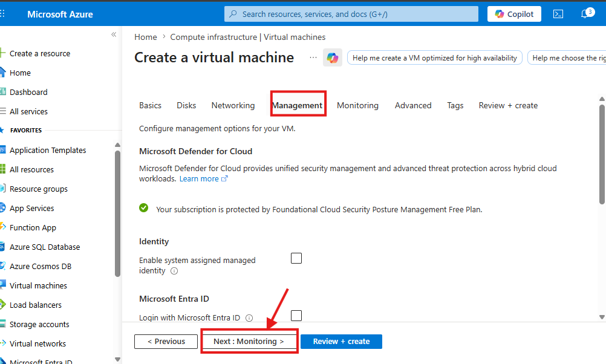The image size is (606, 364).
Task: Click the Azure search resources field
Action: (x=351, y=15)
